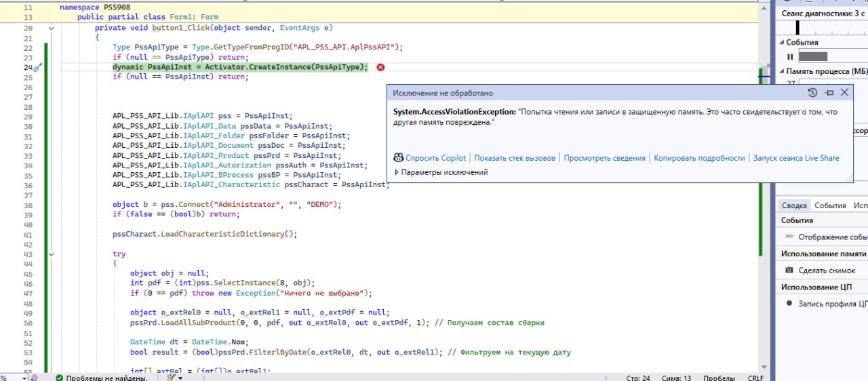The width and height of the screenshot is (868, 381).
Task: Collapse the try block at line 43
Action: (x=51, y=254)
